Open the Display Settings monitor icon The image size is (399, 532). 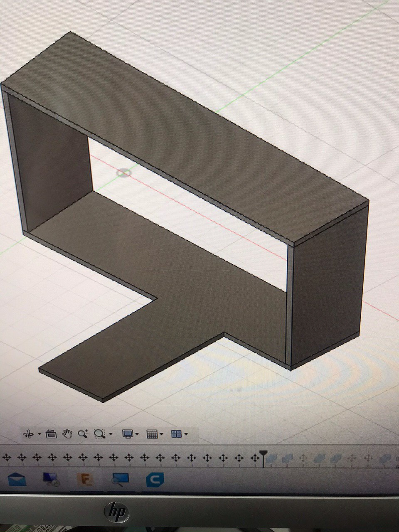[127, 434]
